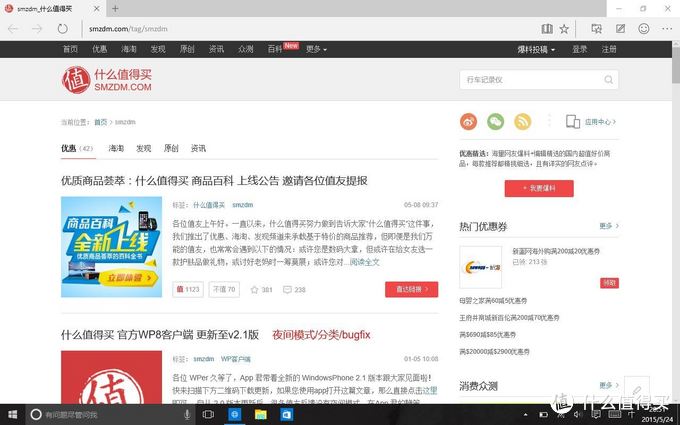Screen dimensions: 680x425
Task: Reload the page with refresh icon
Action: click(62, 29)
